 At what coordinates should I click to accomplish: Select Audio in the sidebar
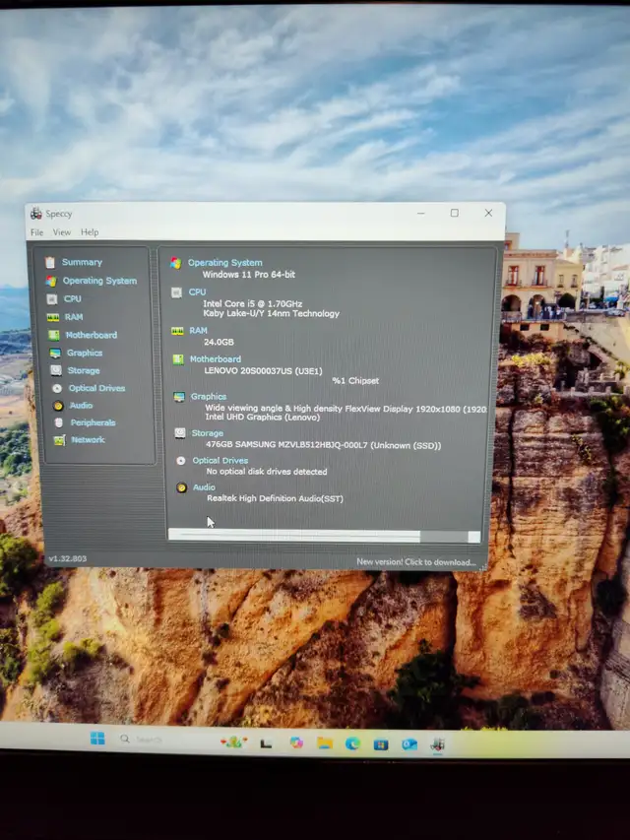(81, 406)
